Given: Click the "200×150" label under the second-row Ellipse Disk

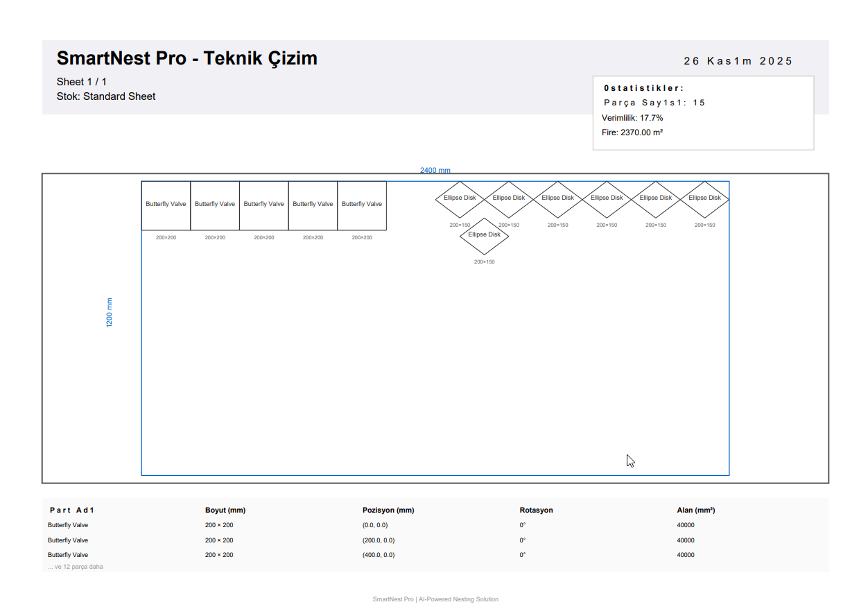Looking at the screenshot, I should pos(485,262).
